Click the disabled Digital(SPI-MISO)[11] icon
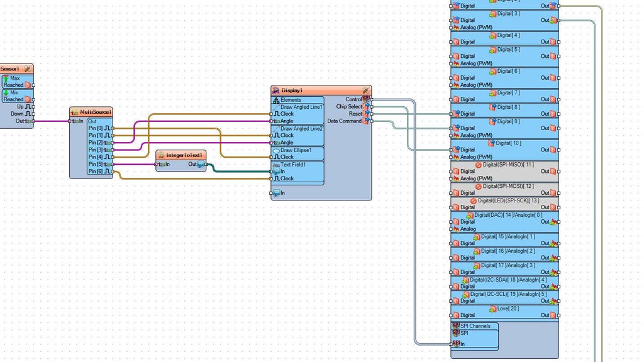 point(478,165)
